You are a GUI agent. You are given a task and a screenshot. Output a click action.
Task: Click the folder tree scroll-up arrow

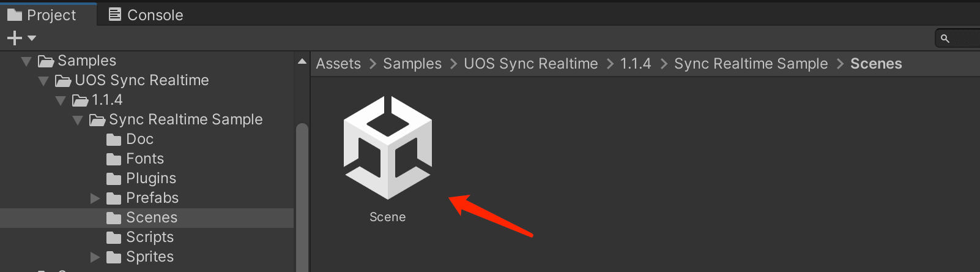(302, 62)
